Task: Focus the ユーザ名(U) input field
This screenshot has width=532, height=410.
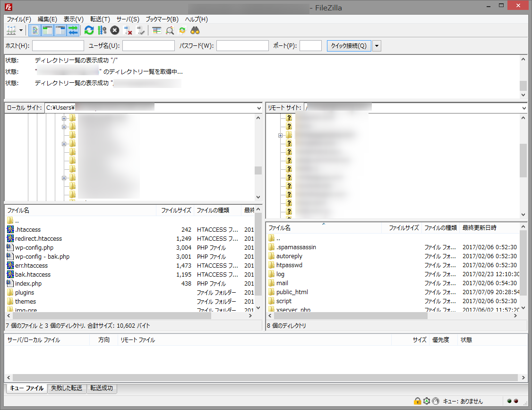Action: click(149, 45)
